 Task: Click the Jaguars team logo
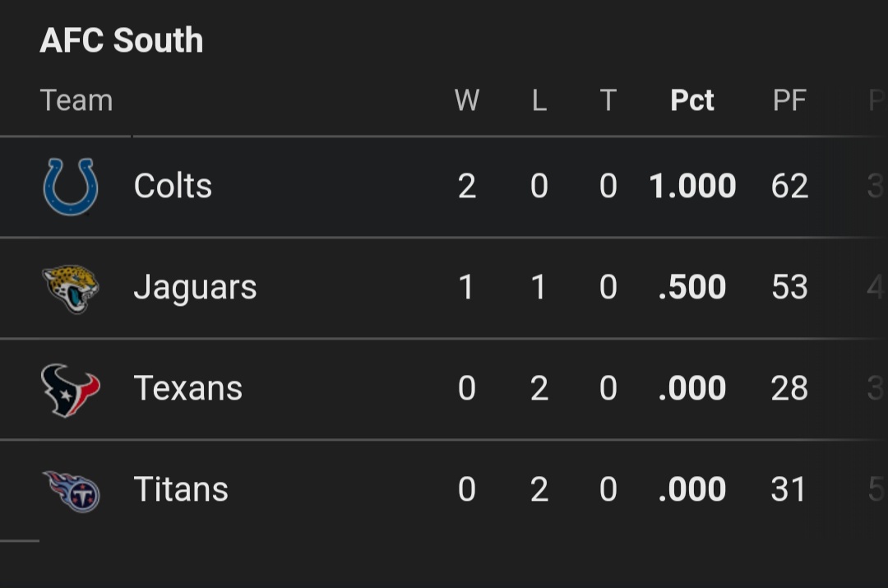71,289
